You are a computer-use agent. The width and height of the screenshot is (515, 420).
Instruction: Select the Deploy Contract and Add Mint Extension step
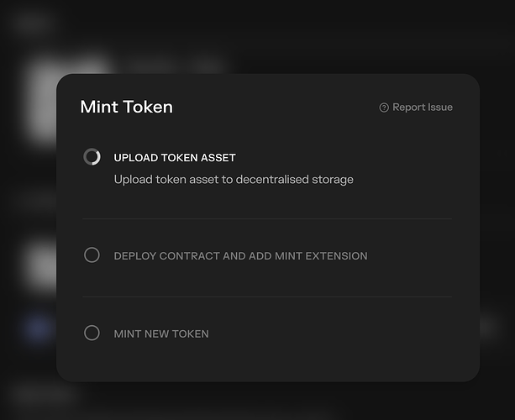pos(240,256)
